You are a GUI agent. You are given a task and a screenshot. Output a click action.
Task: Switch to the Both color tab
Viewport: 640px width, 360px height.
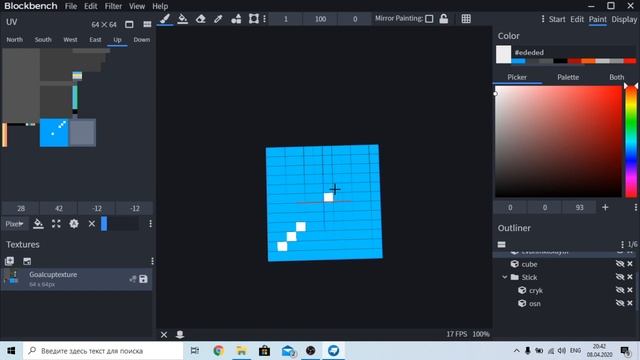(x=616, y=77)
